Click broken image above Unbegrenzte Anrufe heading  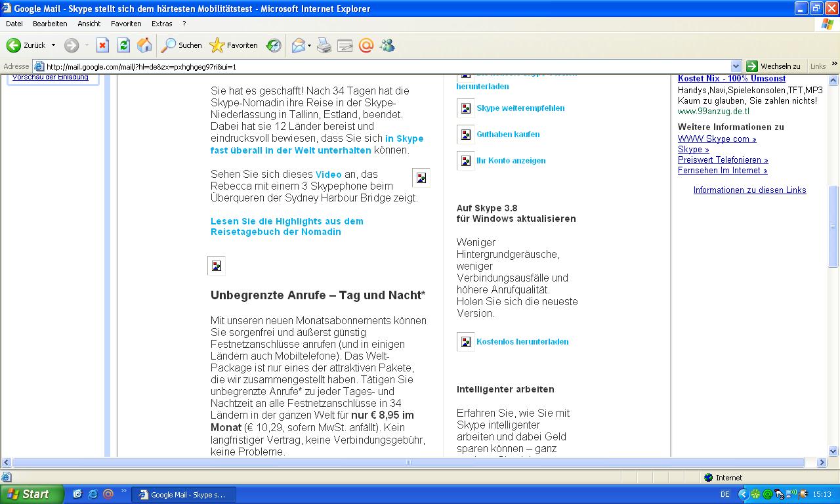coord(217,266)
